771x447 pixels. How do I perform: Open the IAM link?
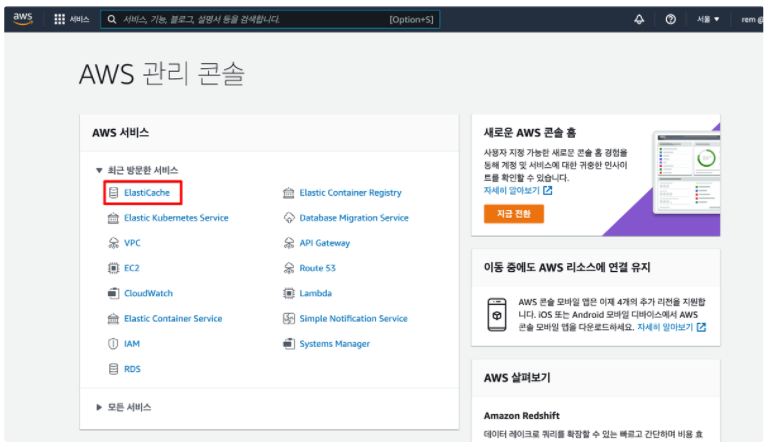pos(132,344)
